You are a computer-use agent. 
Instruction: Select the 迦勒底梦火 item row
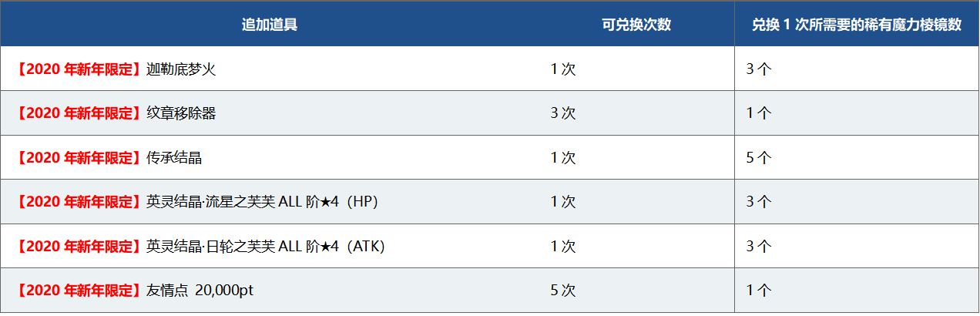coord(490,69)
